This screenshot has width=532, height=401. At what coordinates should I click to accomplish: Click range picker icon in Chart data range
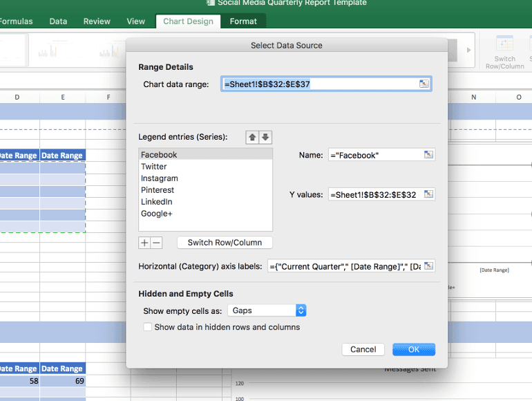coord(424,84)
